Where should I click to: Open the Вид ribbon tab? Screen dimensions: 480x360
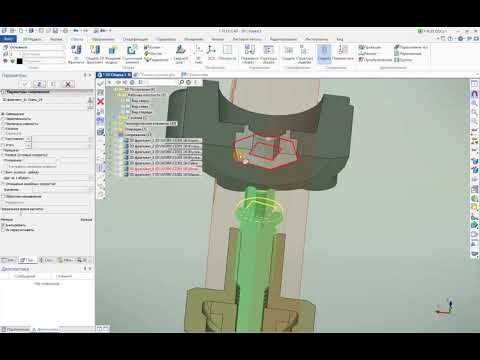tap(339, 39)
